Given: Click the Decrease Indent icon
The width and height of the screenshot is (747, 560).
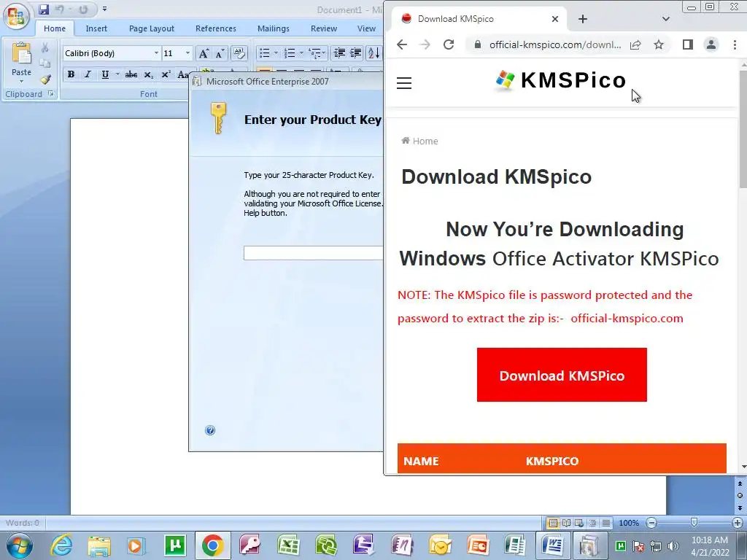Looking at the screenshot, I should tap(339, 52).
